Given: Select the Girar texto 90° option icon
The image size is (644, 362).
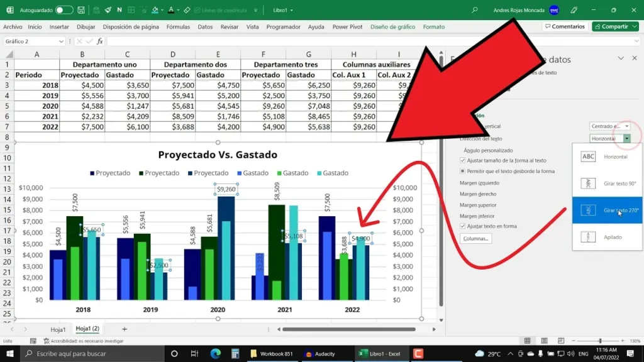Looking at the screenshot, I should coord(588,184).
